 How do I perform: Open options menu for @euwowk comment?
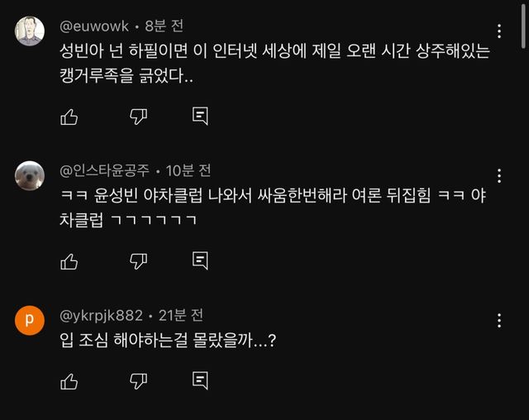499,31
